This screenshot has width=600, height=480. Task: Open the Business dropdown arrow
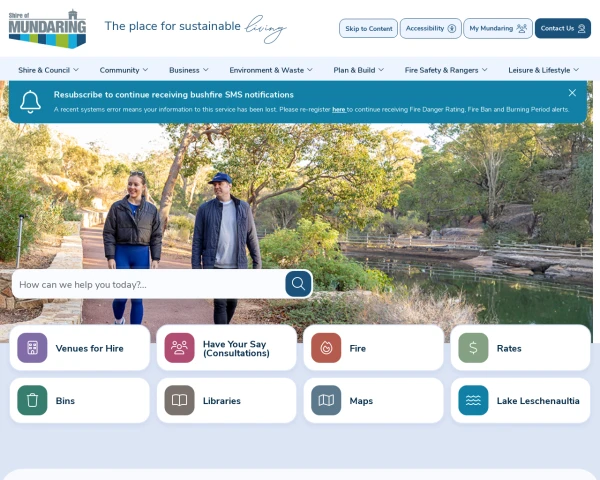tap(205, 70)
